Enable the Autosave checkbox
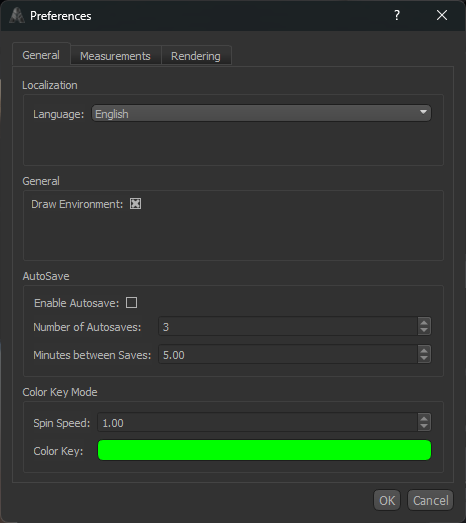This screenshot has width=466, height=523. pos(131,303)
